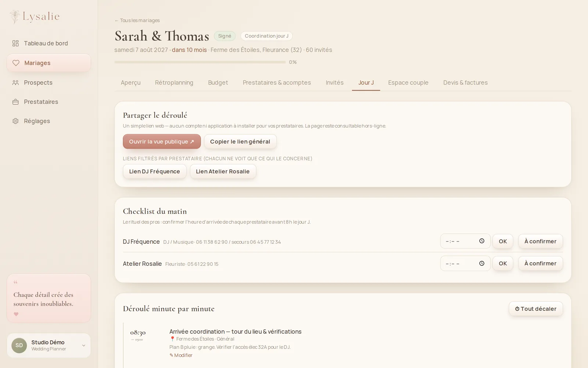The image size is (588, 368).
Task: Toggle À confirmer status for DJ Fréquence
Action: 540,241
